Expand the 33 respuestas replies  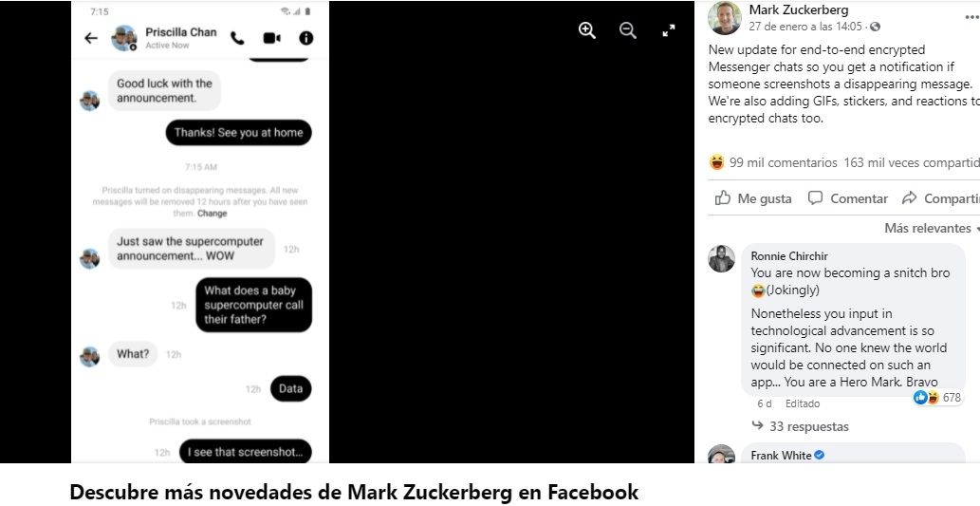(800, 426)
